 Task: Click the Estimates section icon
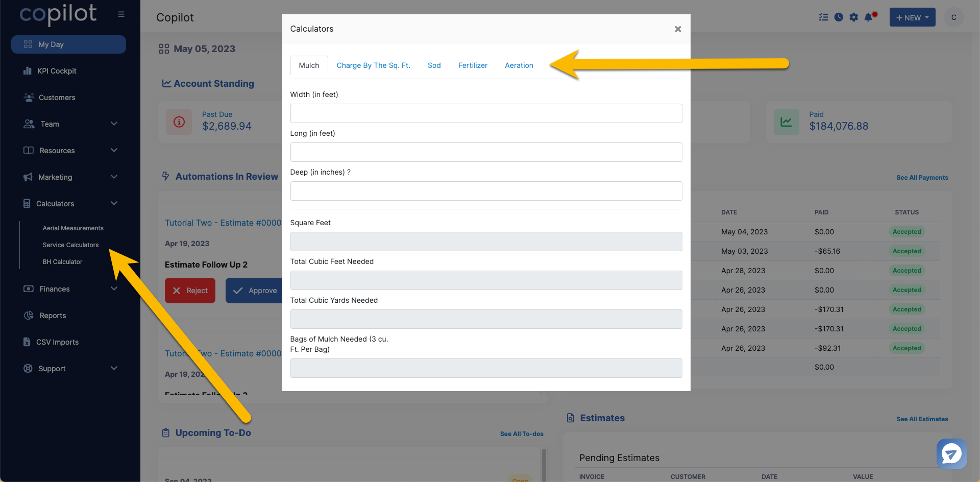(571, 418)
